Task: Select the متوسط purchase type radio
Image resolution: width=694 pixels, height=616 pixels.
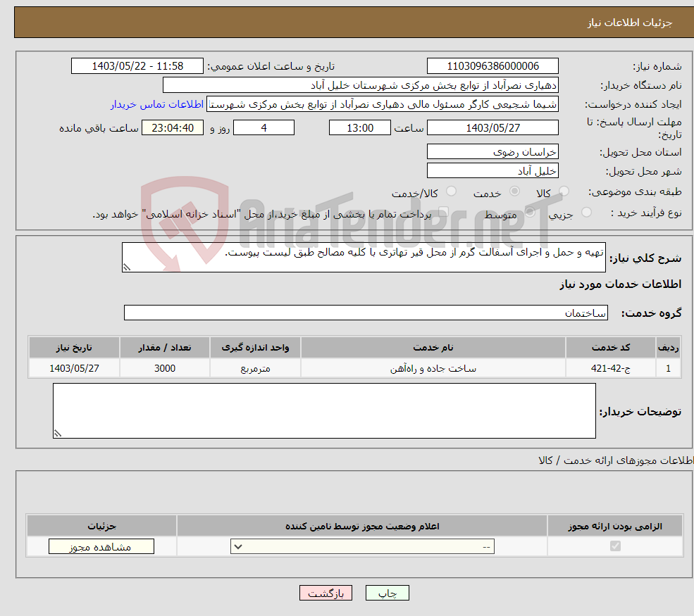Action: (x=530, y=213)
